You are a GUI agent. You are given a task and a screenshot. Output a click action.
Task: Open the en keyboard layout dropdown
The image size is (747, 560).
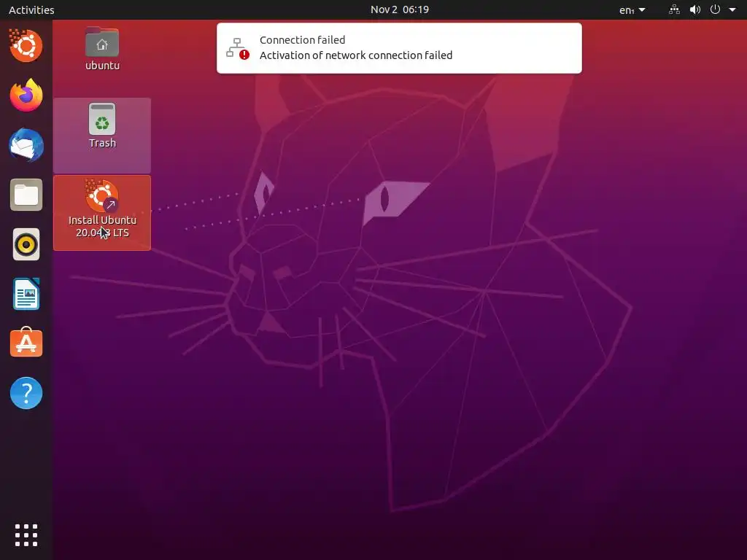pyautogui.click(x=632, y=9)
